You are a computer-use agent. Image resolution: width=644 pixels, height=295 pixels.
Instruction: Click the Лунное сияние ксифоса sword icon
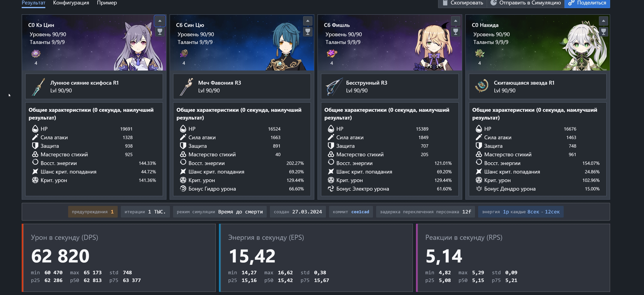pyautogui.click(x=38, y=87)
